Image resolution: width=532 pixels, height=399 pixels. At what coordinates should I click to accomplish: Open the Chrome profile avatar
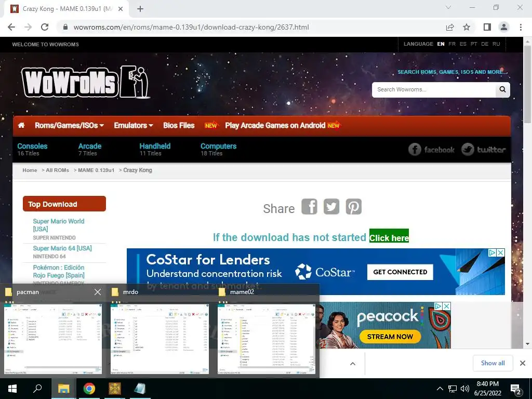pyautogui.click(x=504, y=27)
